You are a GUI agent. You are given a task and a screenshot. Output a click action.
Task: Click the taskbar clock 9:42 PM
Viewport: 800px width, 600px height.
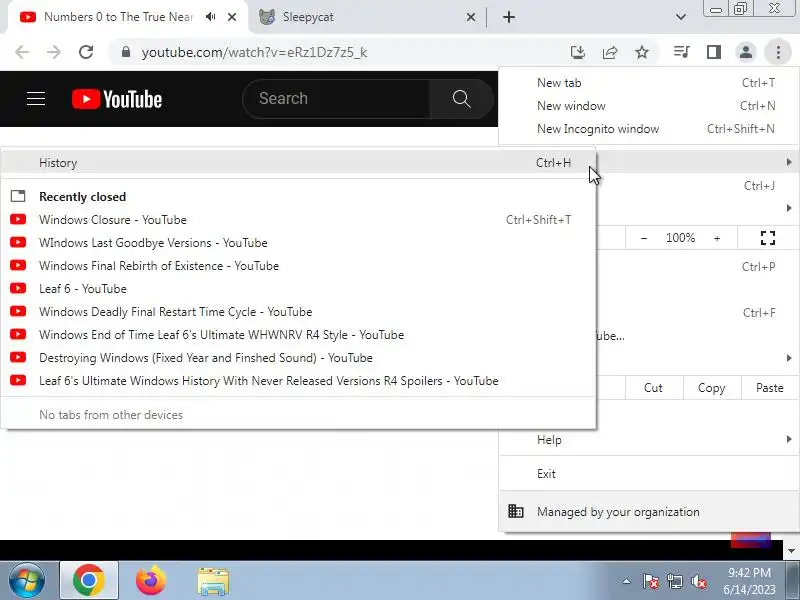tap(749, 572)
